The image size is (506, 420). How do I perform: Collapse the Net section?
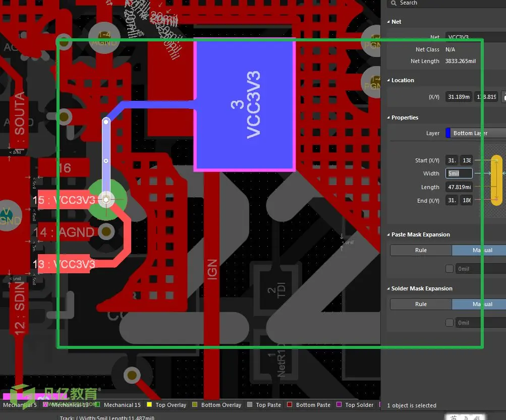pyautogui.click(x=388, y=22)
